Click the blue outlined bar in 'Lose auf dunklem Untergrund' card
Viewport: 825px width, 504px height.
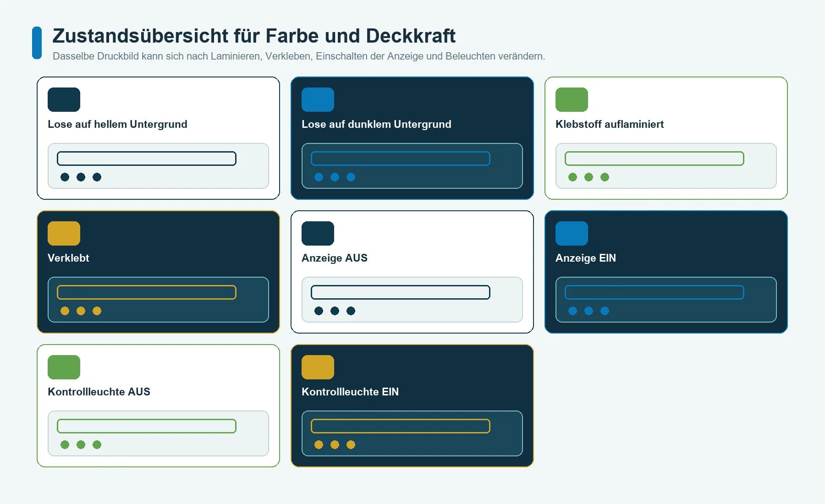(x=401, y=159)
